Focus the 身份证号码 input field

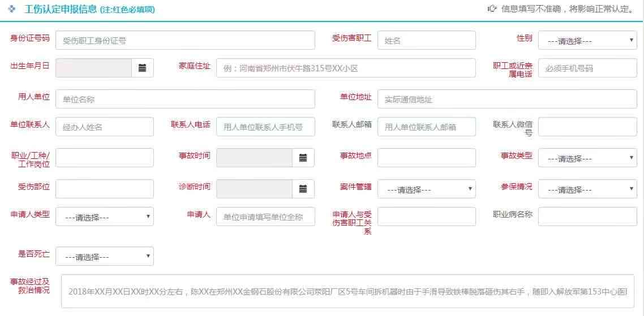185,40
